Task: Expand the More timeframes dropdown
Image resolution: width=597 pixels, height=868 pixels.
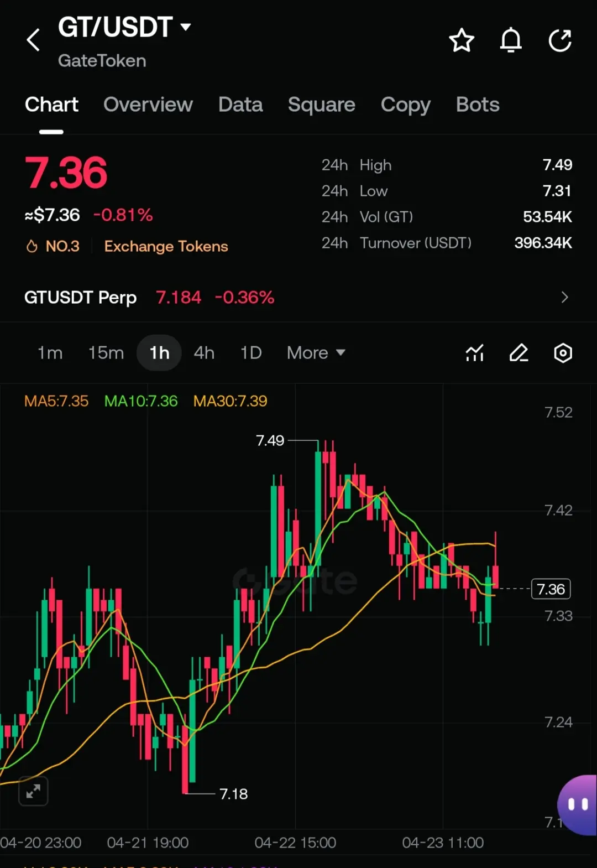Action: [316, 353]
